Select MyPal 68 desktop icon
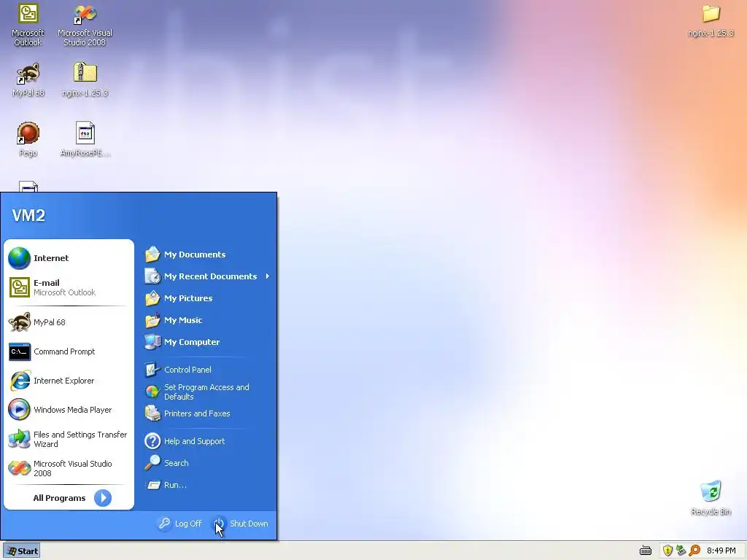 28,80
